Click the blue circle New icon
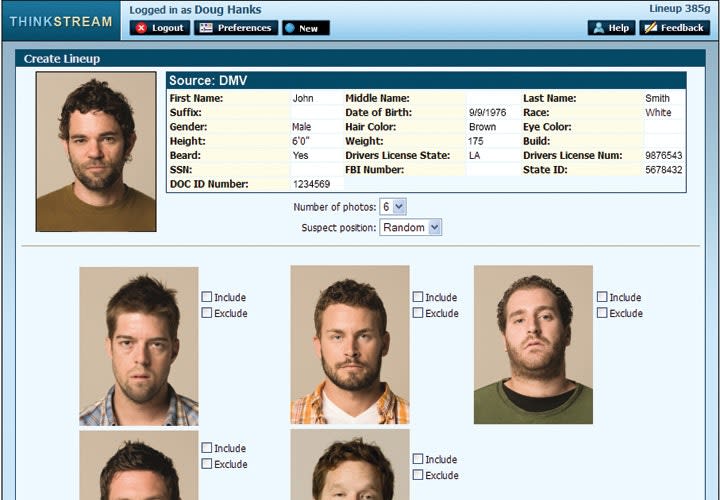 coord(289,28)
